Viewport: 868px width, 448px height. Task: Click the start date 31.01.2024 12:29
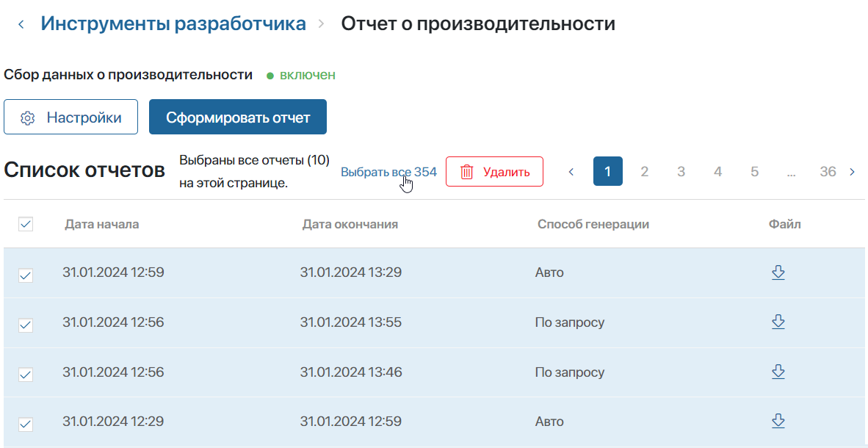coord(114,422)
